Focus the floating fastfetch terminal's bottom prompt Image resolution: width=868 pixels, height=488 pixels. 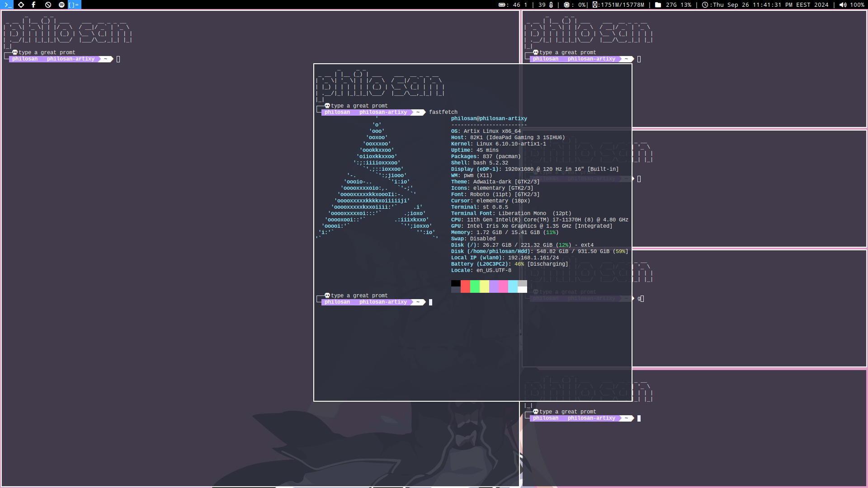click(430, 302)
